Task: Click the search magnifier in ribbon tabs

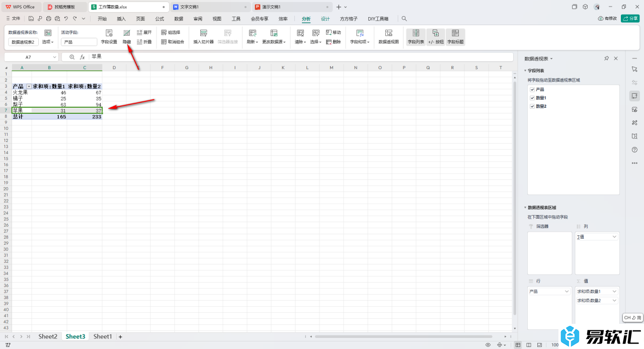Action: coord(404,19)
